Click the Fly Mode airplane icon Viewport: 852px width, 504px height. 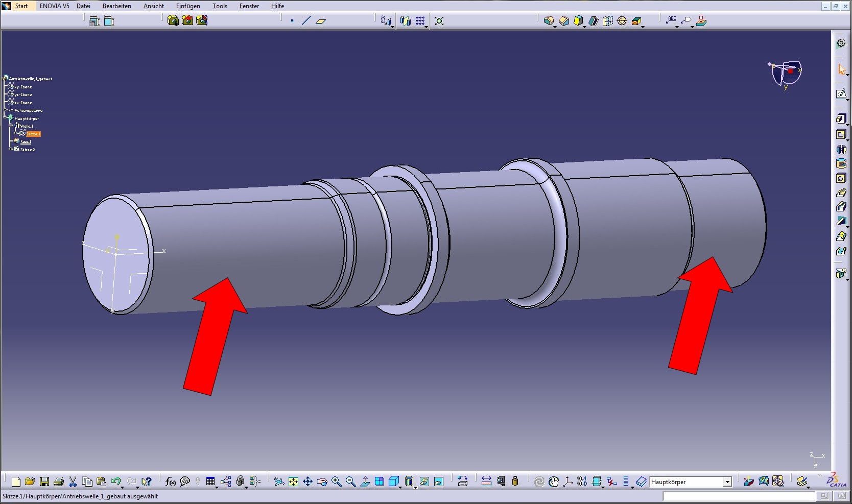pyautogui.click(x=279, y=482)
